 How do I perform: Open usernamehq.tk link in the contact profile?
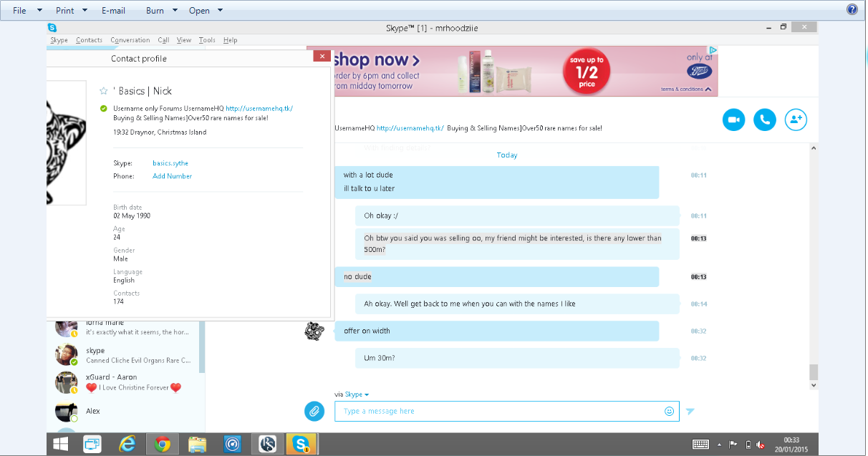(259, 109)
